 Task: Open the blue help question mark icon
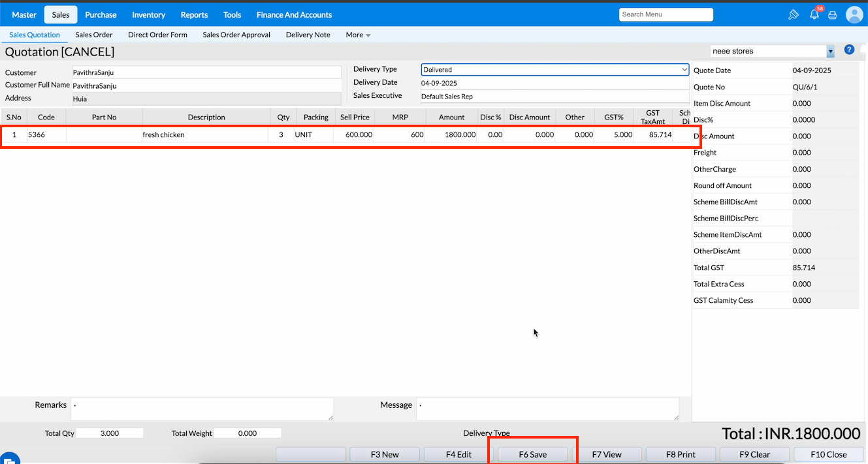click(x=849, y=50)
